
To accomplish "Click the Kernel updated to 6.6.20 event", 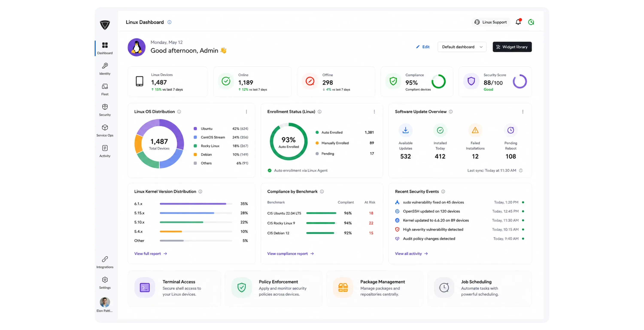I will point(460,220).
